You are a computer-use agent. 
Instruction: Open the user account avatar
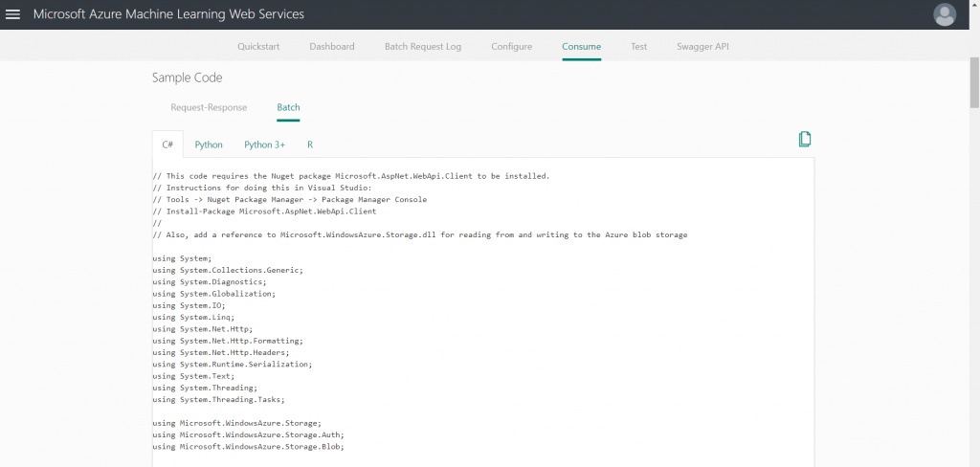(945, 14)
